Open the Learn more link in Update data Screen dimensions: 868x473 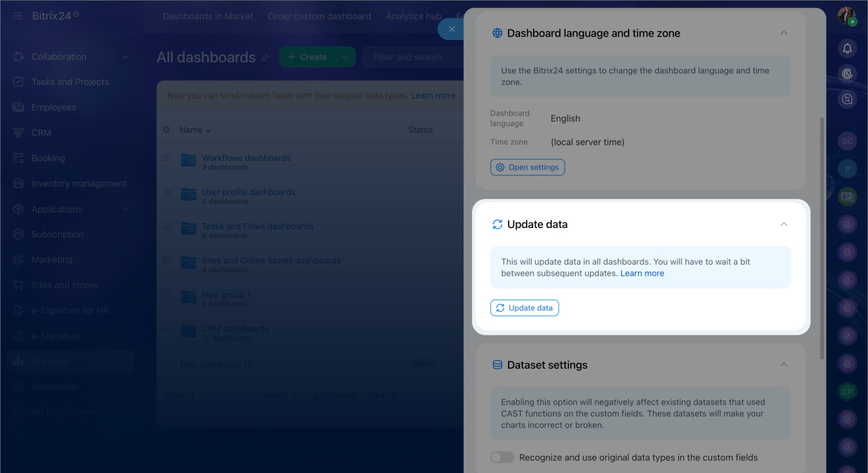pos(642,273)
